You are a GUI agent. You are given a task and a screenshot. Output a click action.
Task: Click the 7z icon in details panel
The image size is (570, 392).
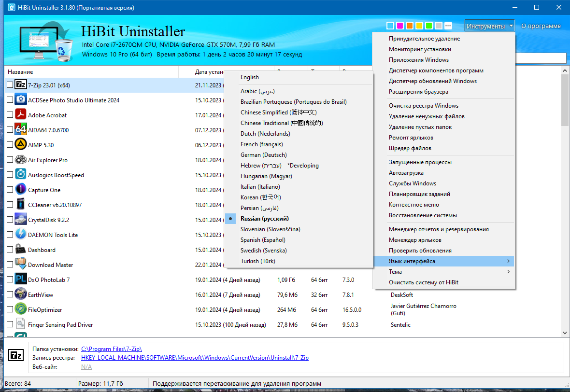click(x=16, y=355)
